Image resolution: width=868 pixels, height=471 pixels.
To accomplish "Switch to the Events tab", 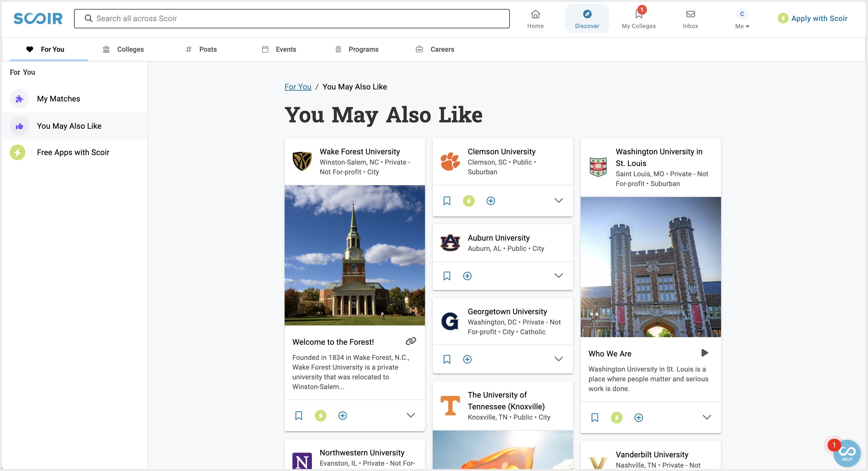I will pyautogui.click(x=279, y=49).
